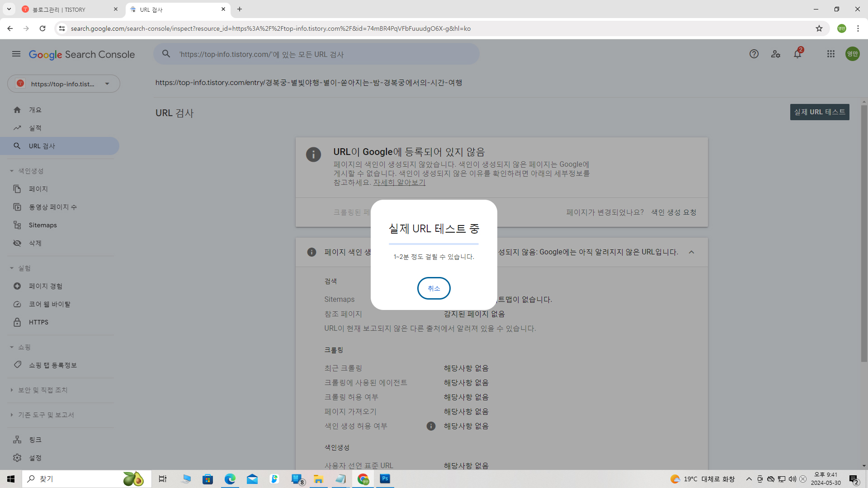Click the loading progress bar in the dialog
This screenshot has width=868, height=488.
[434, 244]
